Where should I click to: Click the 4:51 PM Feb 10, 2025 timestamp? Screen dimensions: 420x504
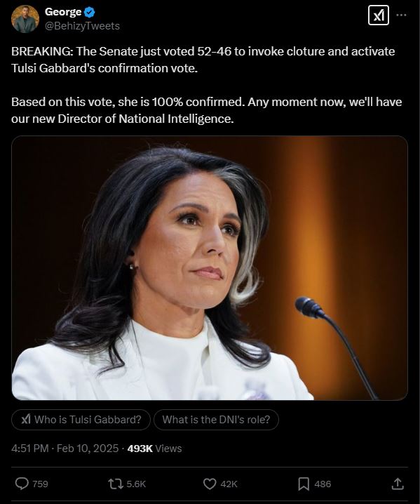(65, 449)
